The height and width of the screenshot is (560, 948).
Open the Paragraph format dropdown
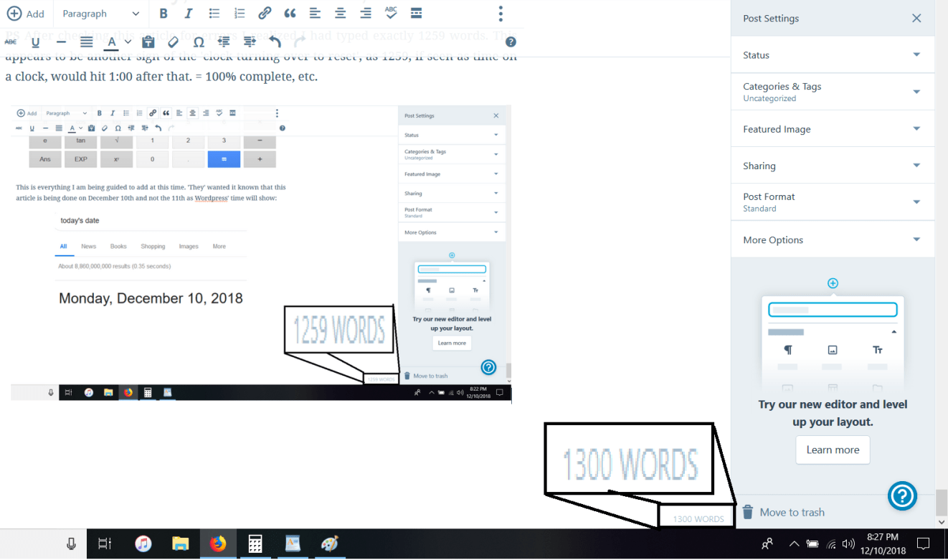tap(100, 14)
